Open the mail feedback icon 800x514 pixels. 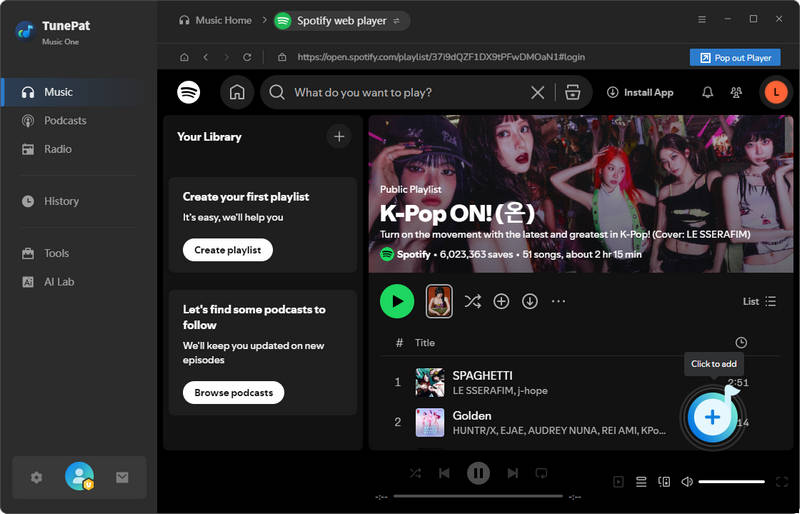[x=122, y=478]
